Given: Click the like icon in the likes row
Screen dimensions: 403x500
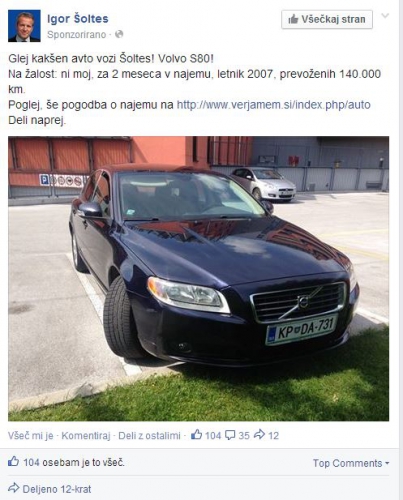Looking at the screenshot, I should (13, 461).
